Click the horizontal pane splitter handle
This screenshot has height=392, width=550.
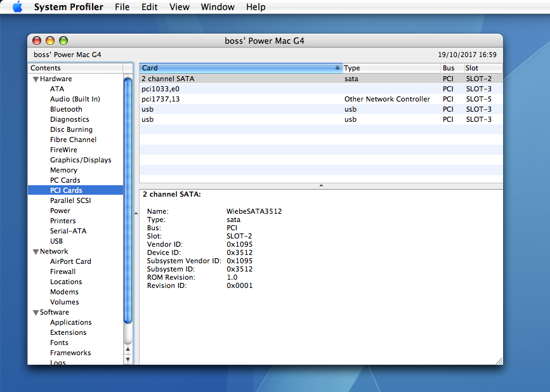tap(321, 186)
